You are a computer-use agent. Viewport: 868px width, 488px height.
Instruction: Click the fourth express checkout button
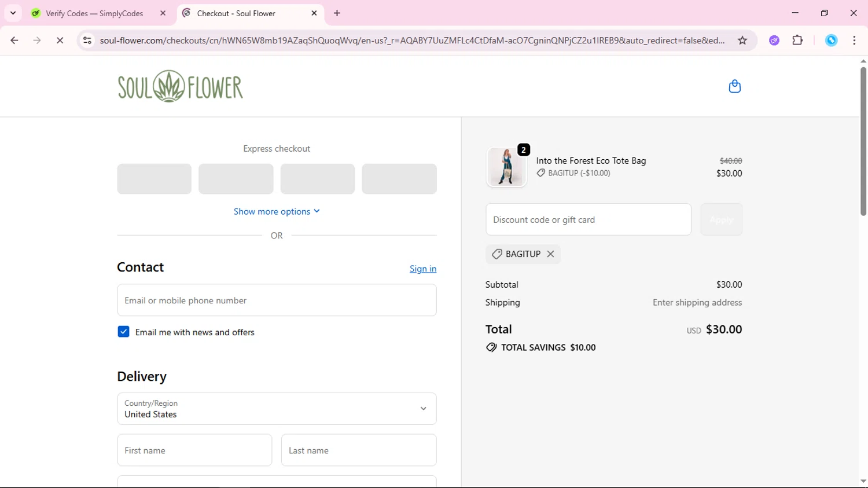(x=399, y=179)
